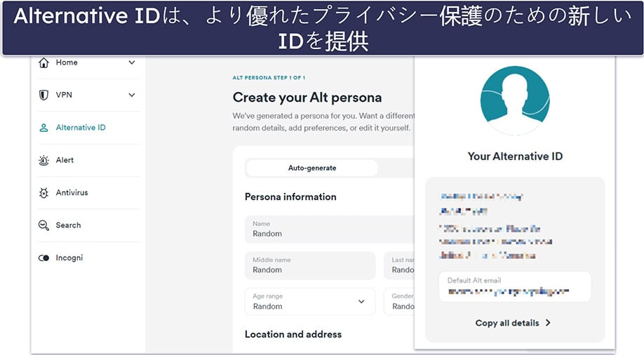Click the Home house icon
Screen dimensions: 644x355
click(43, 62)
